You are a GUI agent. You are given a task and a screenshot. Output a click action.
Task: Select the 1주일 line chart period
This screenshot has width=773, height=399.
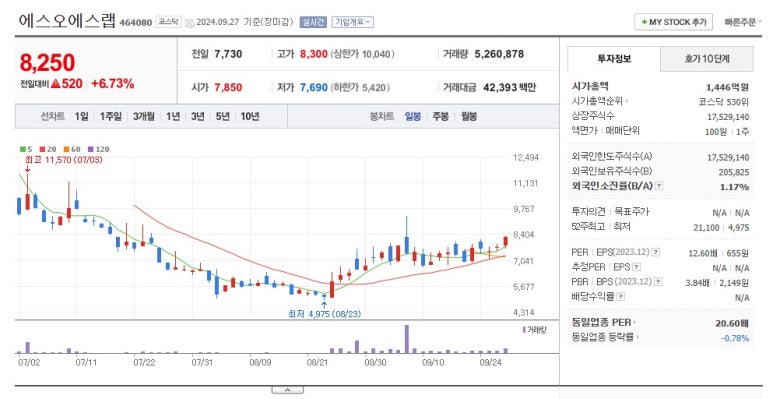[111, 116]
